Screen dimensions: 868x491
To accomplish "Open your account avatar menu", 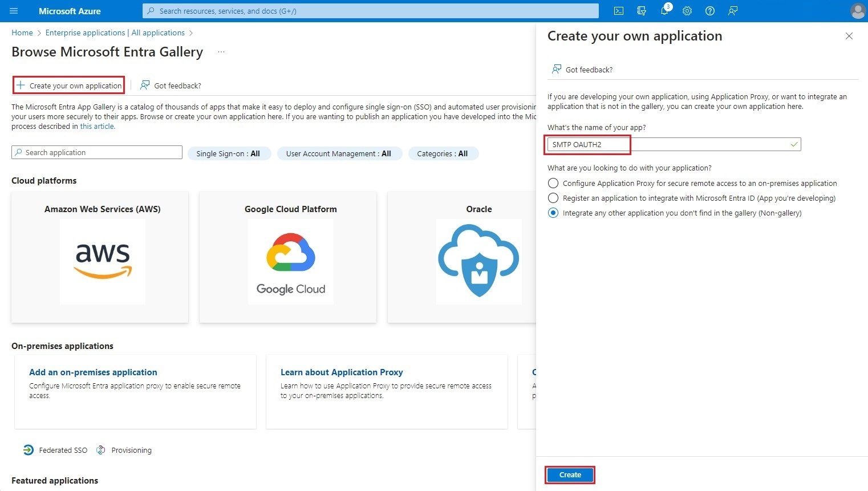I will point(858,11).
